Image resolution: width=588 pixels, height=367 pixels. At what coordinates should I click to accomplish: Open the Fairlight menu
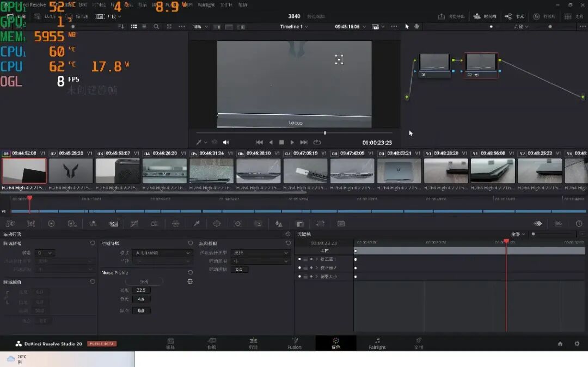click(x=206, y=5)
